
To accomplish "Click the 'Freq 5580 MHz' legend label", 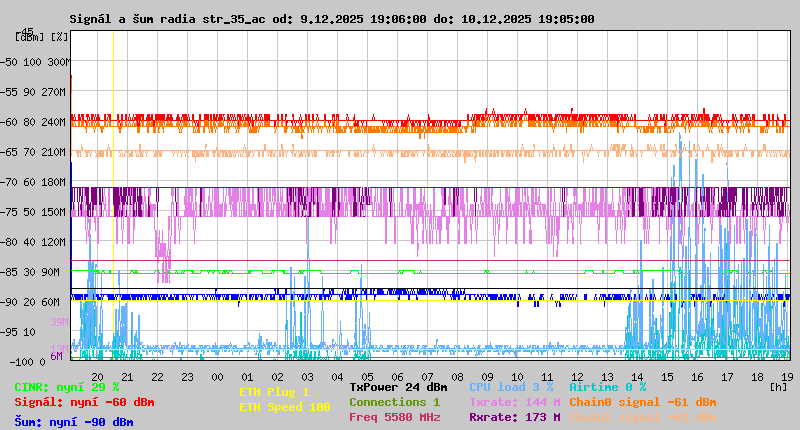I will [394, 417].
